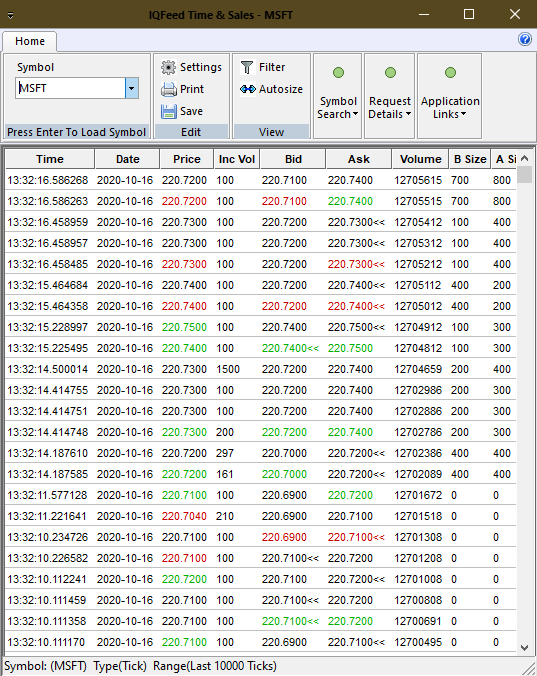The image size is (537, 676).
Task: Click the Autosize label in View group
Action: (x=281, y=89)
